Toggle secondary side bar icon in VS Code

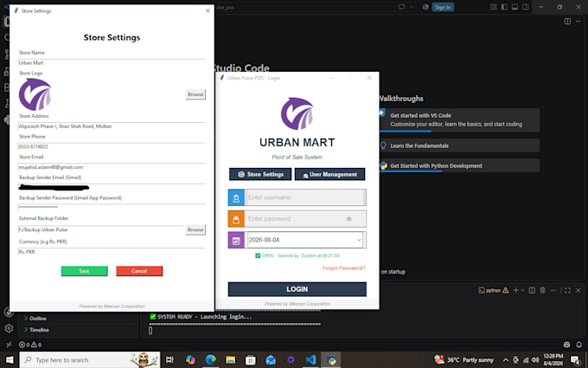coord(526,7)
